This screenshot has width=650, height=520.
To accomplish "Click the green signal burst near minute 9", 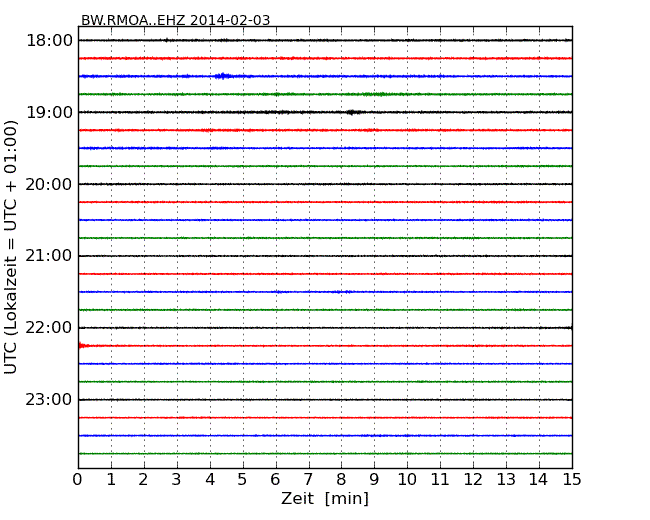I will coord(375,94).
